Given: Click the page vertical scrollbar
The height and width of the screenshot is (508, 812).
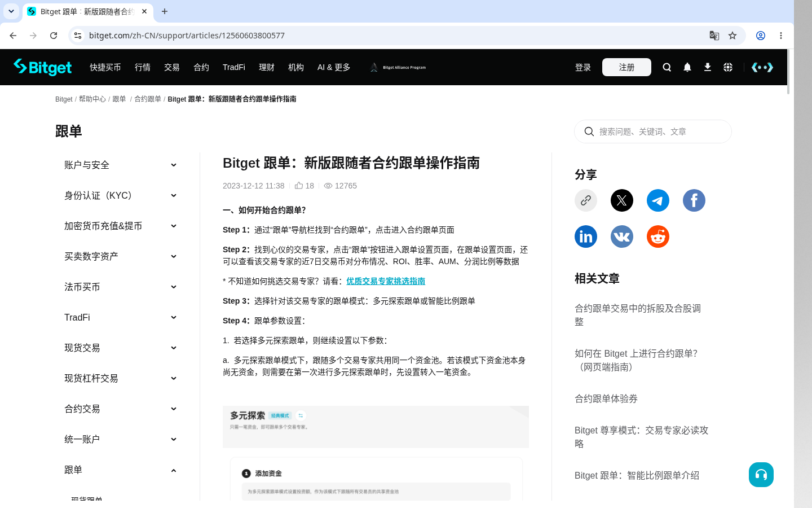Looking at the screenshot, I should pyautogui.click(x=788, y=72).
